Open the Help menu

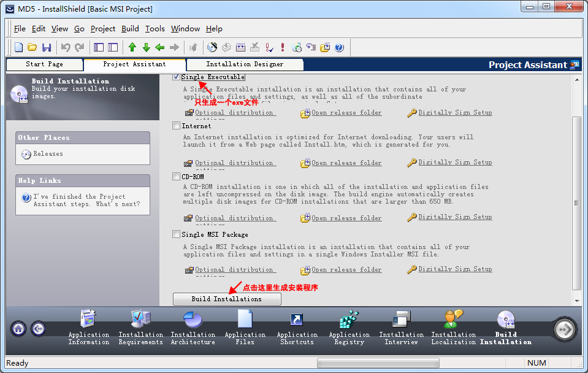[x=214, y=28]
